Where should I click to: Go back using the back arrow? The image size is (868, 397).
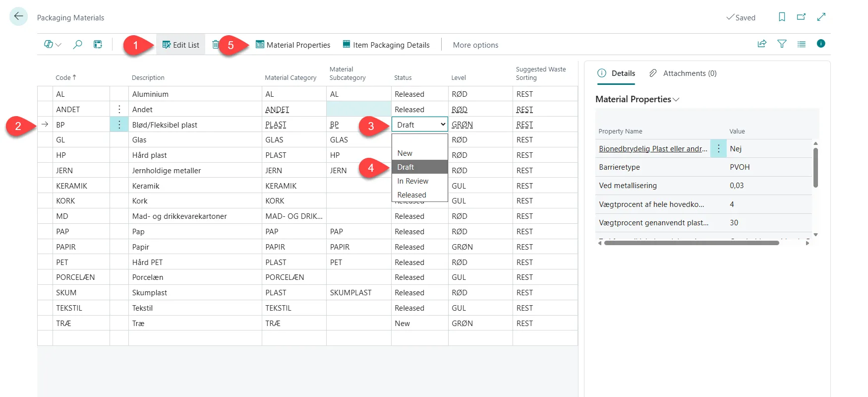click(18, 16)
